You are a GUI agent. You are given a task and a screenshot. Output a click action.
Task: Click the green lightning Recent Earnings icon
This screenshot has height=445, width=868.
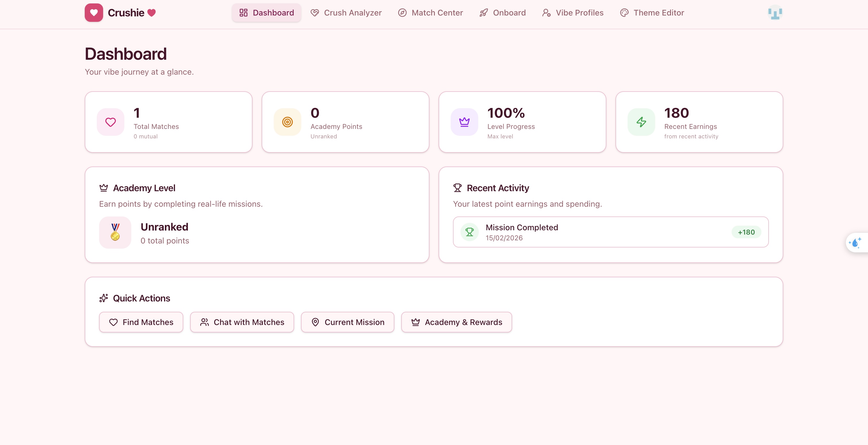[641, 122]
